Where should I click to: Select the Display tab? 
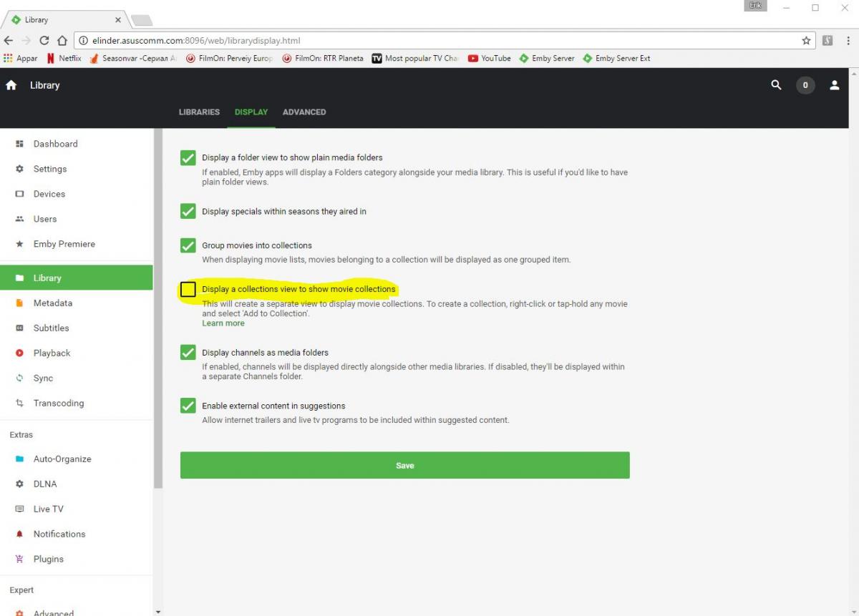click(251, 112)
